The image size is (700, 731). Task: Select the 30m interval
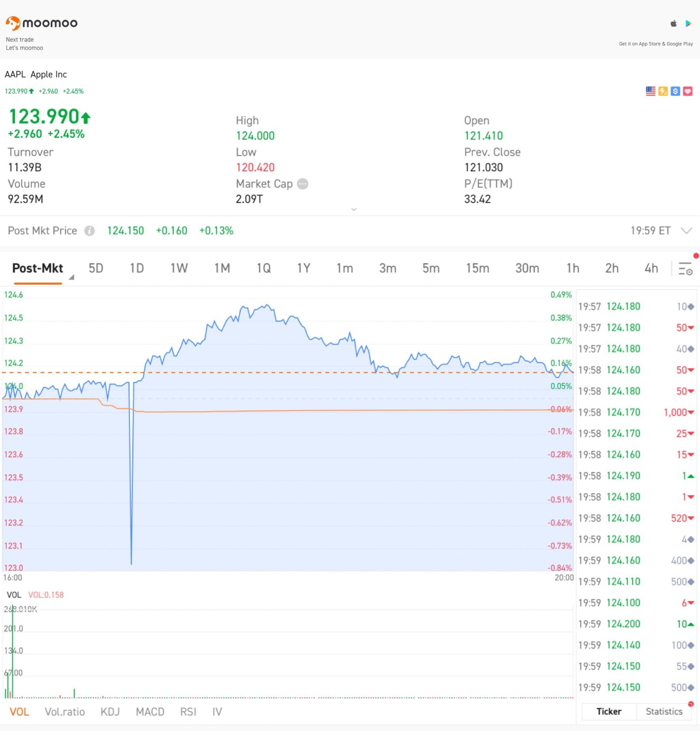527,268
